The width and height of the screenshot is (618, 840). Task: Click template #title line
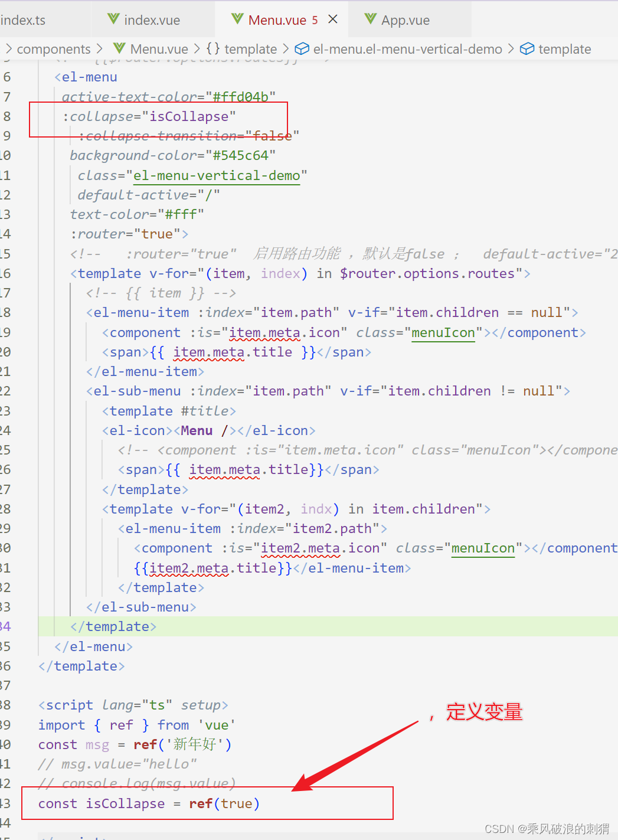coord(169,411)
